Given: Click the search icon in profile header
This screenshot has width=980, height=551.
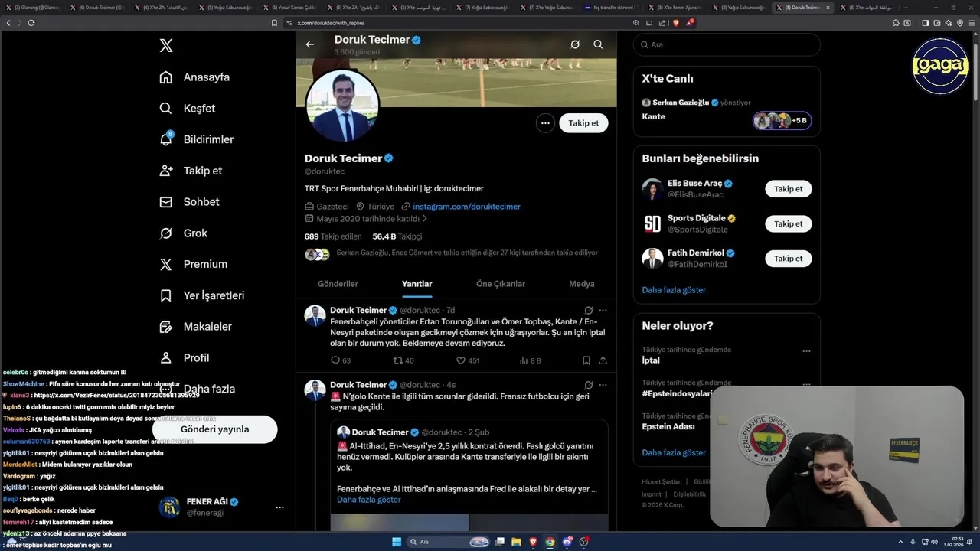Looking at the screenshot, I should click(x=598, y=44).
